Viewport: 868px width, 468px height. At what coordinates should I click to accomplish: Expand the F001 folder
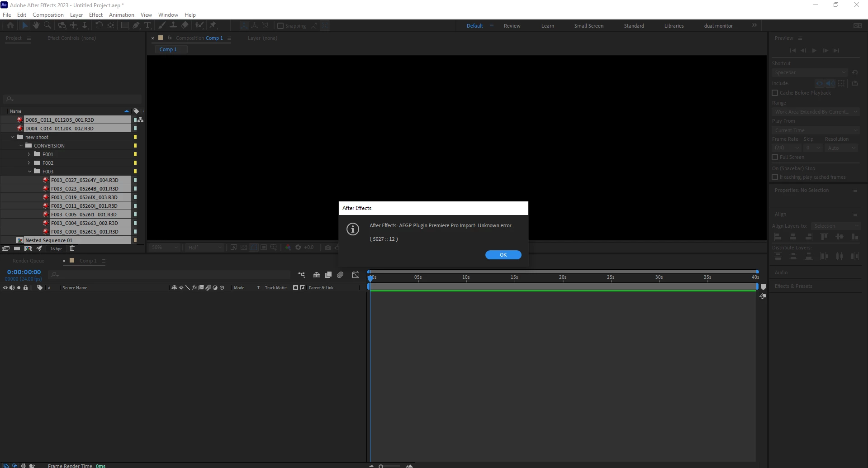(x=29, y=154)
